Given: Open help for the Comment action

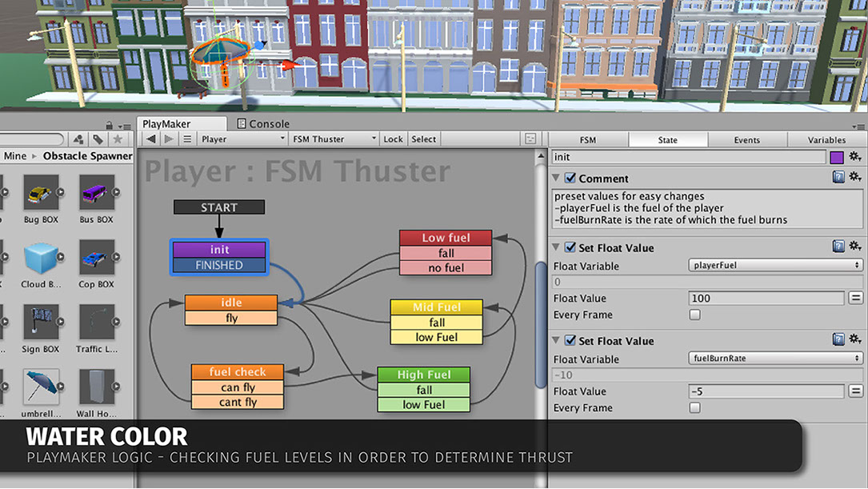Looking at the screenshot, I should coord(838,178).
